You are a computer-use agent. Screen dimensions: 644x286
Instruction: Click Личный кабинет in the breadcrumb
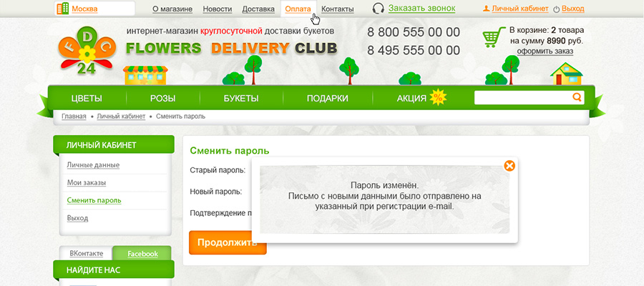point(121,116)
